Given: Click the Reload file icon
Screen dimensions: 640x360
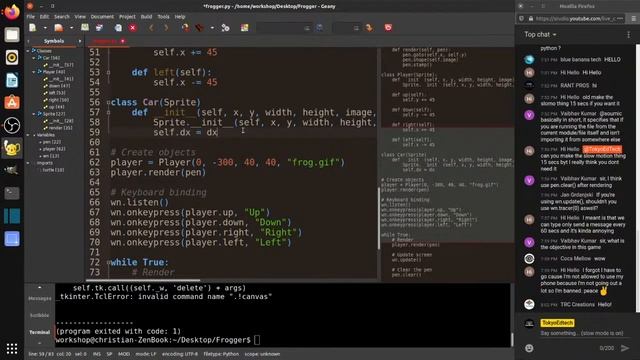Looking at the screenshot, I should (x=118, y=28).
